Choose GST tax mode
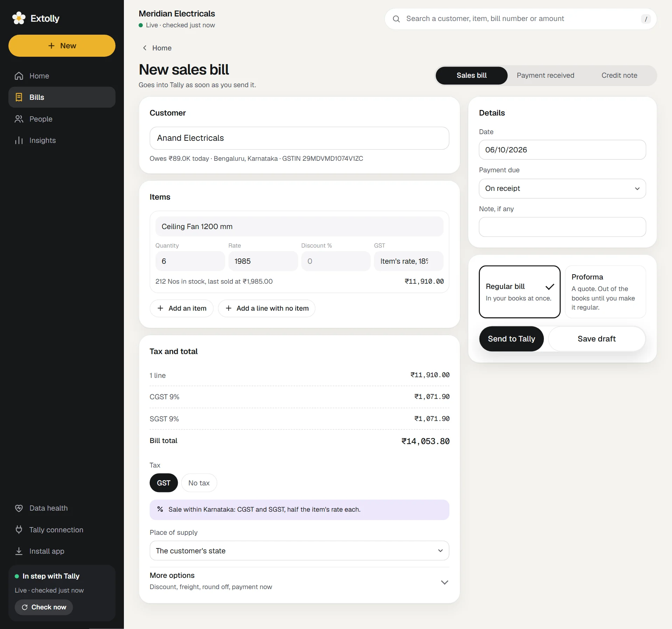The width and height of the screenshot is (672, 629). [163, 483]
